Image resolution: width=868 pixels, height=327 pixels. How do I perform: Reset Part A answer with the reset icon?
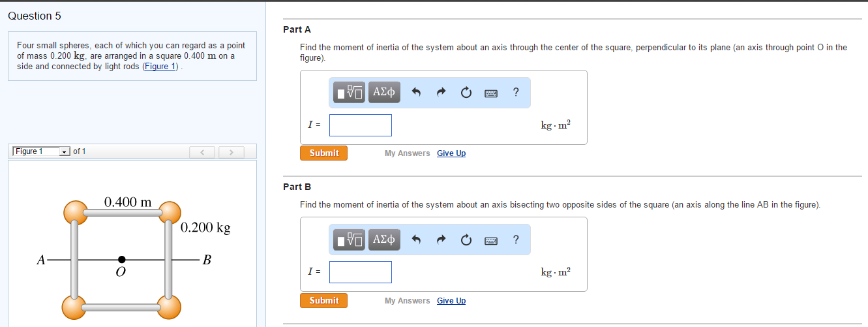click(466, 93)
